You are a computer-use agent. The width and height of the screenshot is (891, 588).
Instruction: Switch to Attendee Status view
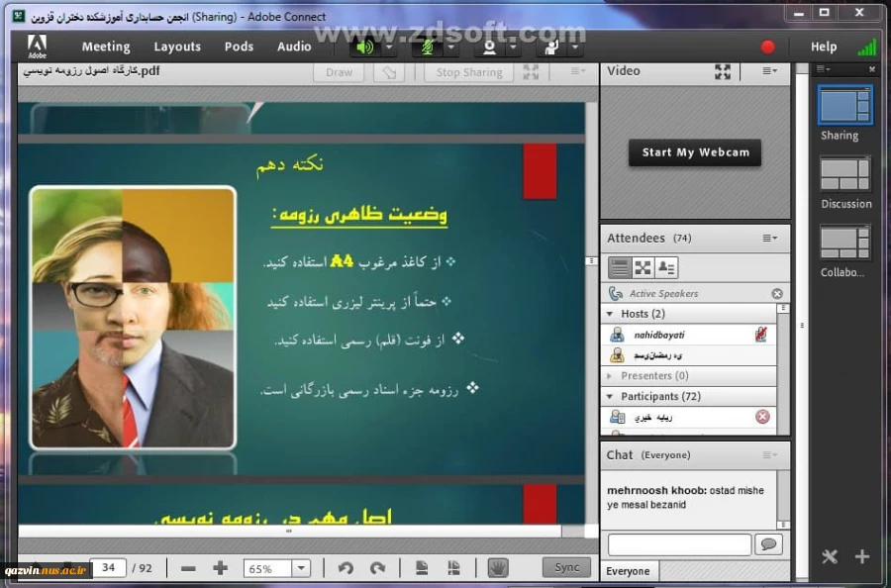(666, 267)
